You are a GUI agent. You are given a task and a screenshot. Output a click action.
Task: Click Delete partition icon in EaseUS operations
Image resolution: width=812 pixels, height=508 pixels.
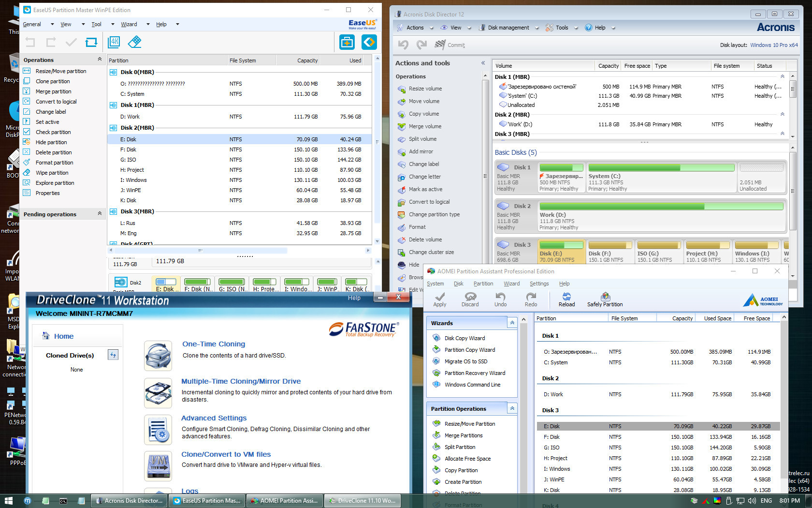coord(27,152)
